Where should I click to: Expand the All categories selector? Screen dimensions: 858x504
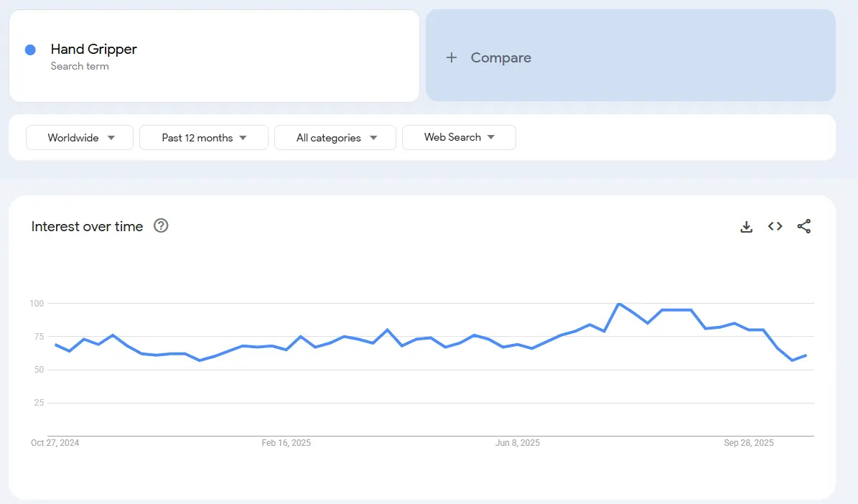pos(335,137)
